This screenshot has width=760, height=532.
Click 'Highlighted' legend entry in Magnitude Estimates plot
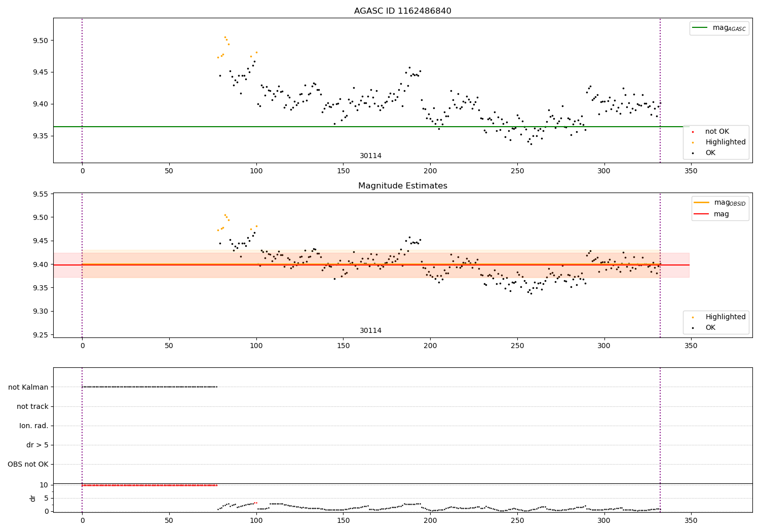point(726,317)
